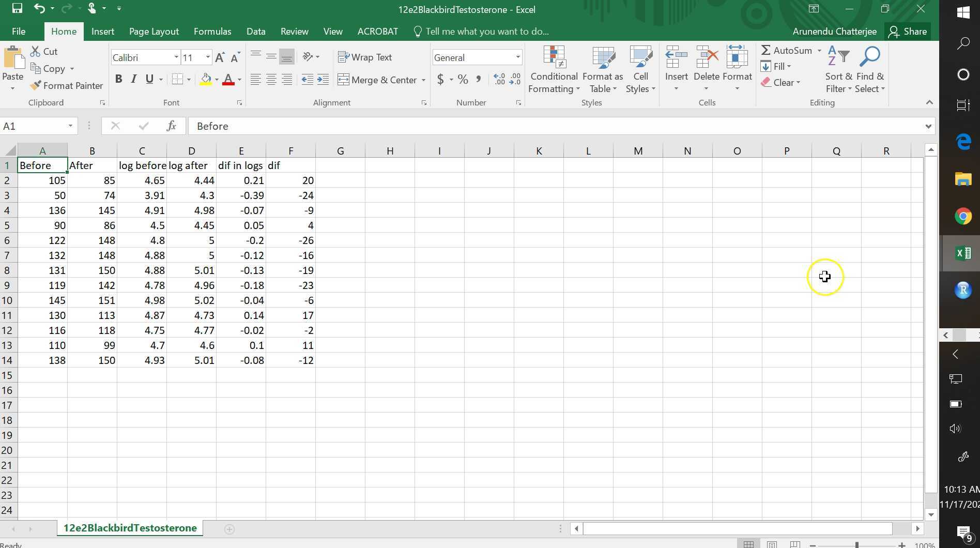Add a new worksheet with the plus button
This screenshot has height=548, width=980.
(x=229, y=529)
